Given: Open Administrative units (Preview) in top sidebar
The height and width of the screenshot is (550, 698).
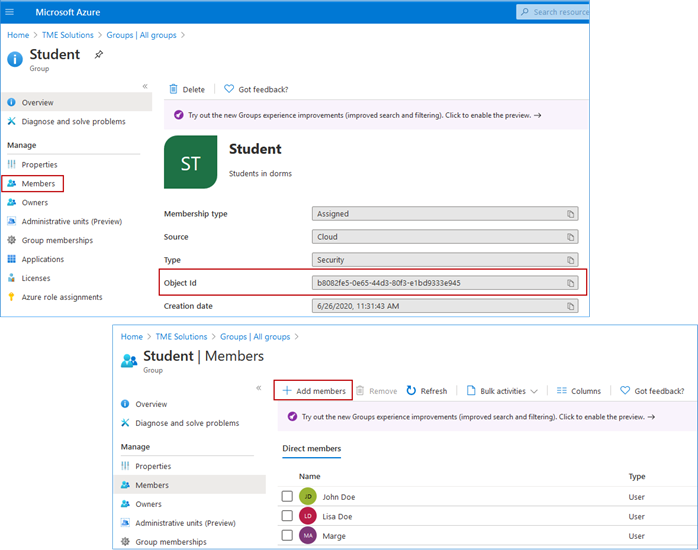Looking at the screenshot, I should click(65, 222).
